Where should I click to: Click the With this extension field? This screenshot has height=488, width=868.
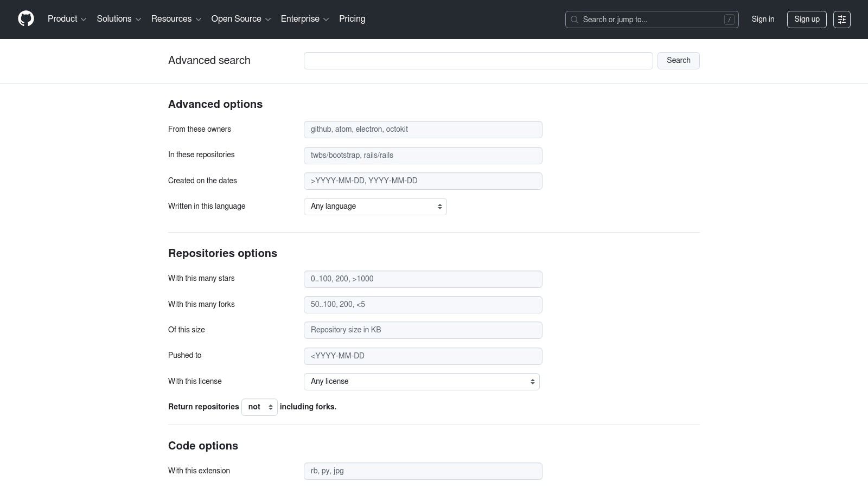(x=423, y=471)
